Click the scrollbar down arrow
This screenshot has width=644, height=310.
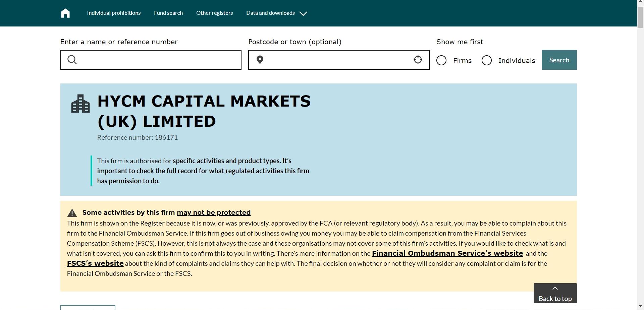click(640, 307)
